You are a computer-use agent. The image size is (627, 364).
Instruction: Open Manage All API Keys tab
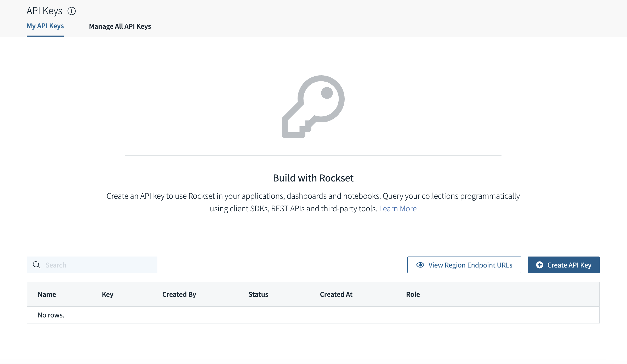point(120,26)
